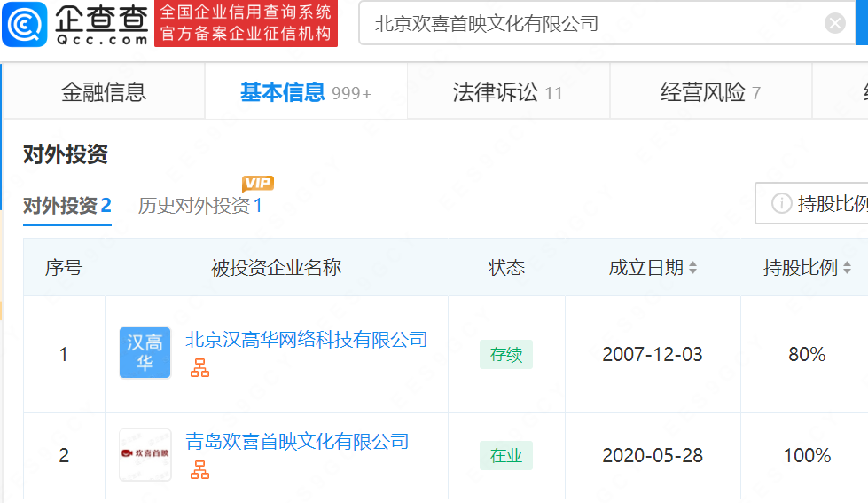
Task: Click the 存续 status tag
Action: [506, 355]
